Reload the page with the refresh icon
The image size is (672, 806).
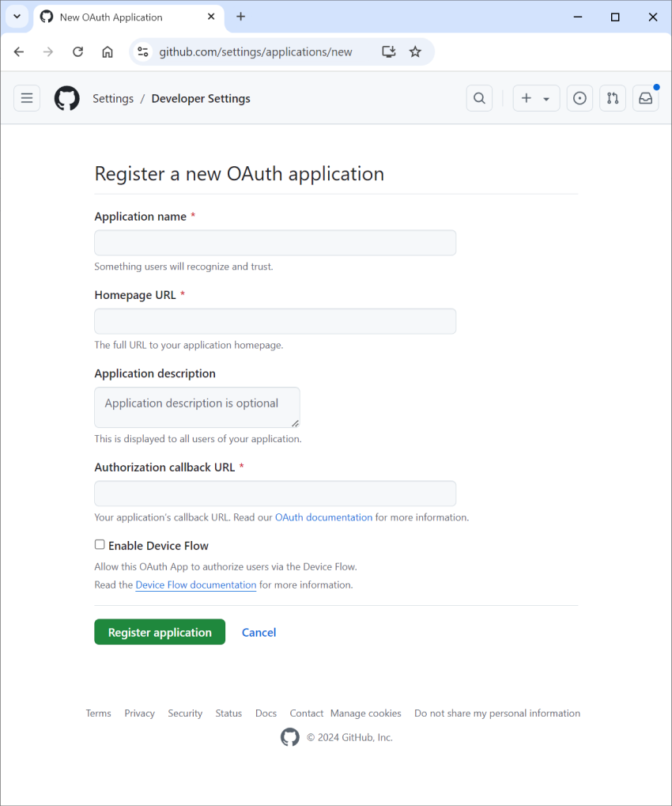tap(77, 51)
